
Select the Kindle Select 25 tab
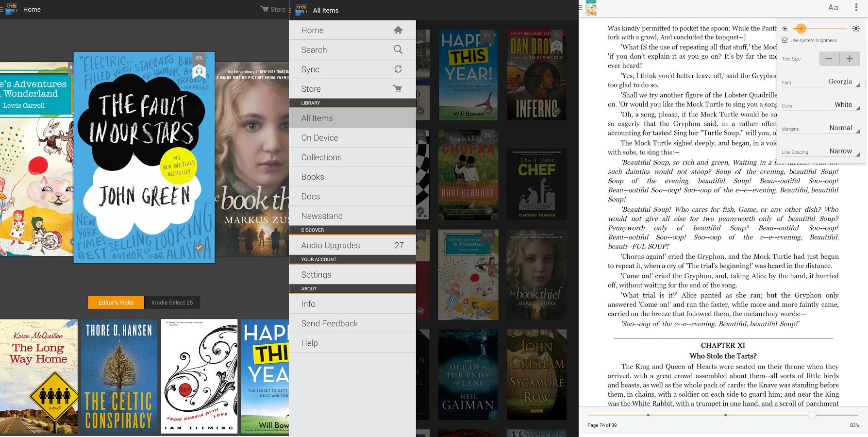point(172,303)
